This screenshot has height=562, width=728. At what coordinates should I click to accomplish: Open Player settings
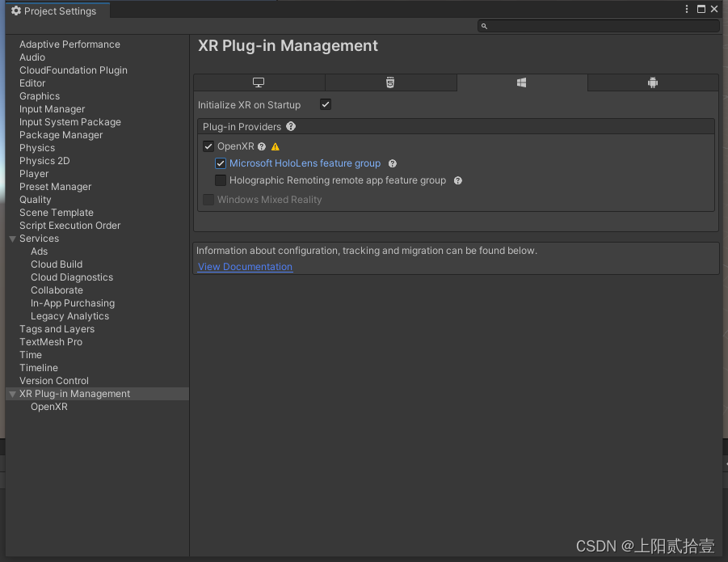pos(34,174)
